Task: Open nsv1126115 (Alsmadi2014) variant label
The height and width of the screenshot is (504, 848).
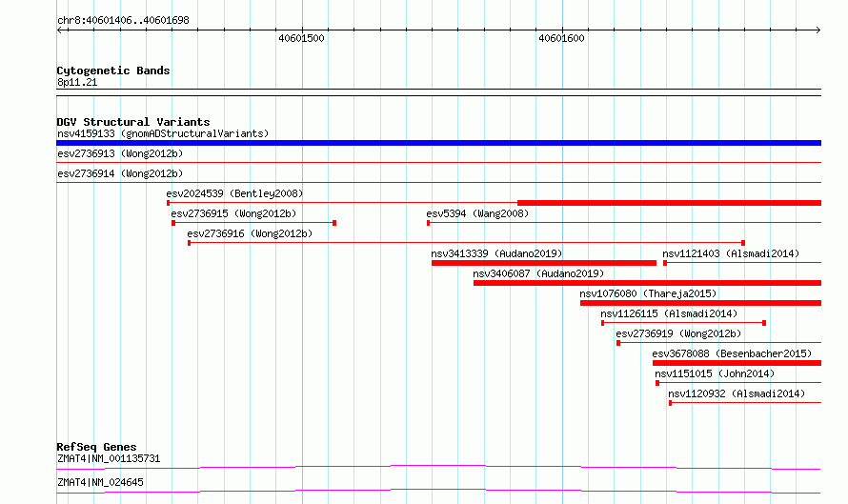Action: point(669,313)
